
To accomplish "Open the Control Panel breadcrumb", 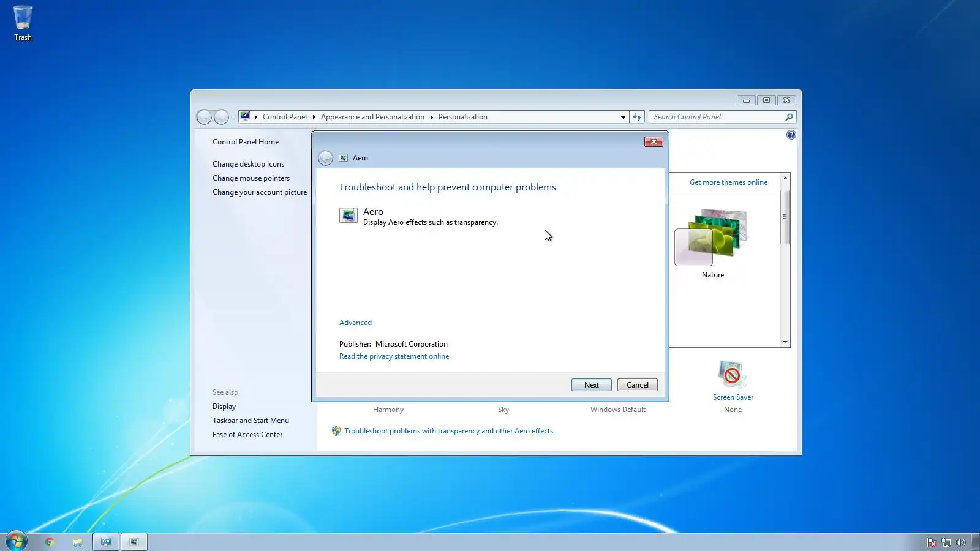I will tap(285, 117).
